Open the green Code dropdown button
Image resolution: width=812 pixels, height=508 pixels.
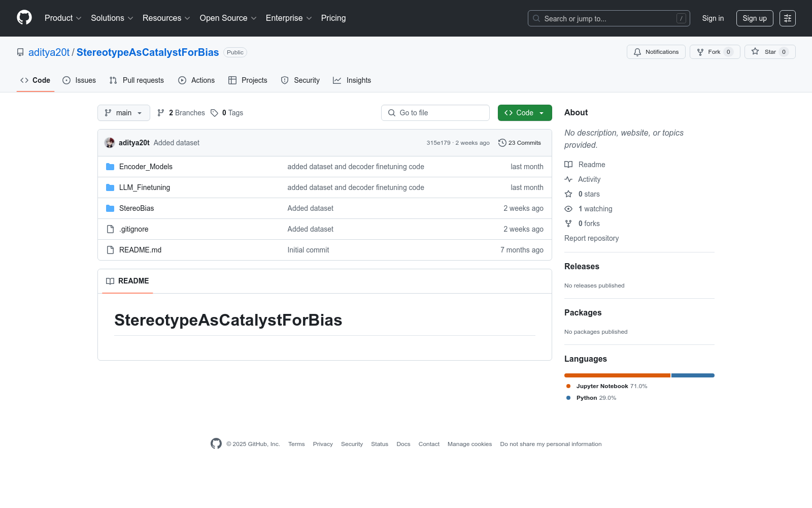click(x=525, y=113)
